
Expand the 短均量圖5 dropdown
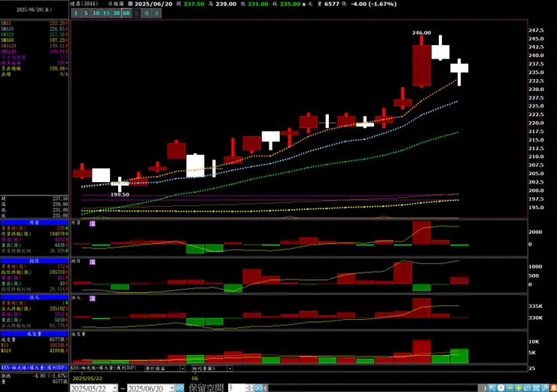230,368
